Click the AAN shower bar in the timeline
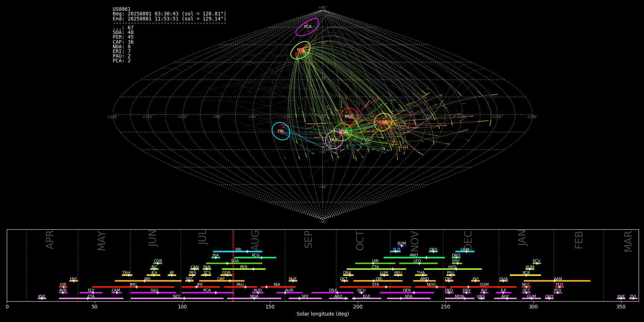The height and width of the screenshot is (322, 644). pos(557,281)
